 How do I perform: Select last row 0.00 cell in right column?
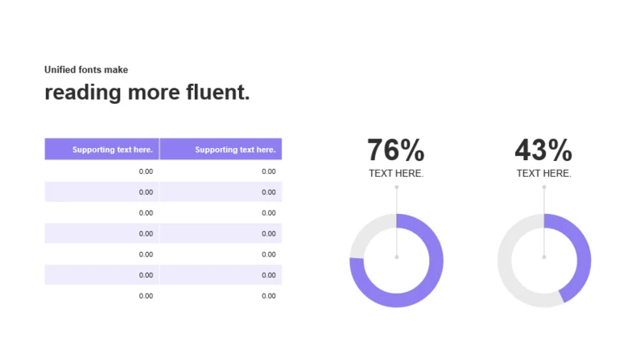pos(221,296)
